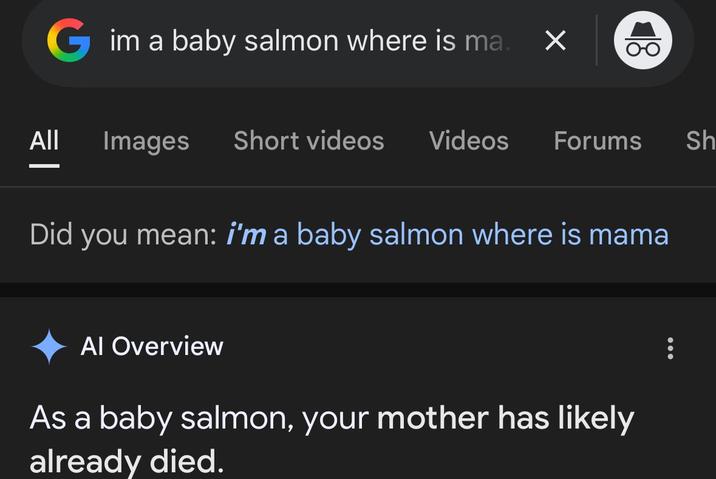The image size is (716, 479).
Task: Click the "As a baby salmon, your" text
Action: click(200, 418)
